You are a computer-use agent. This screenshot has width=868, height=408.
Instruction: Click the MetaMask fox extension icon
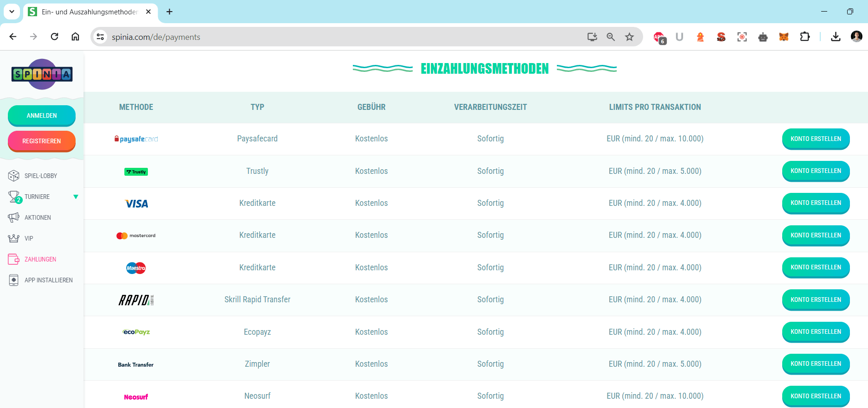(x=784, y=37)
